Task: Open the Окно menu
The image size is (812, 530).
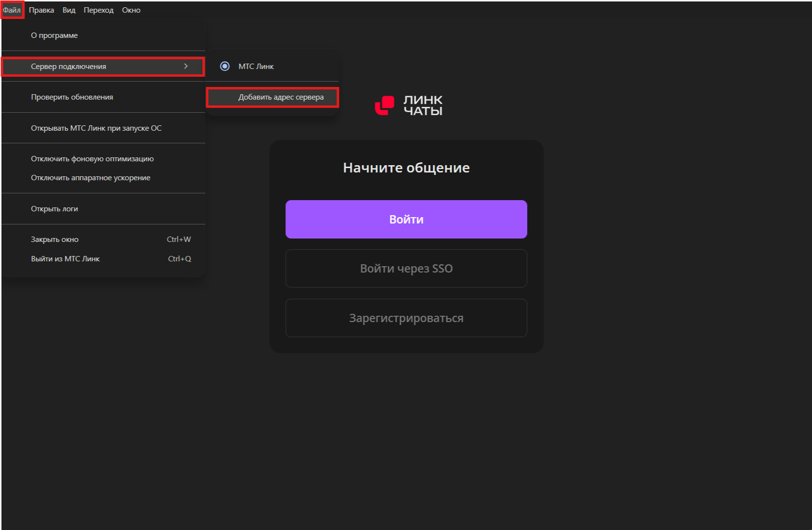Action: (131, 10)
